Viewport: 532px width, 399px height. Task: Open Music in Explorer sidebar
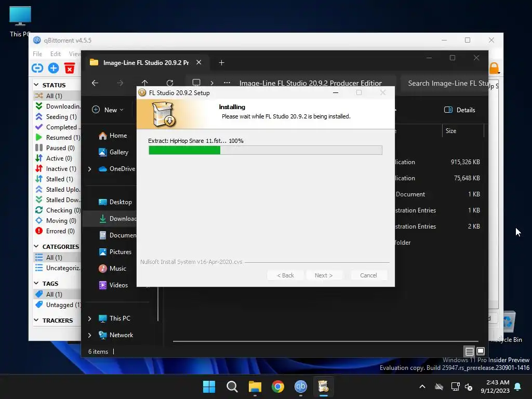click(112, 269)
